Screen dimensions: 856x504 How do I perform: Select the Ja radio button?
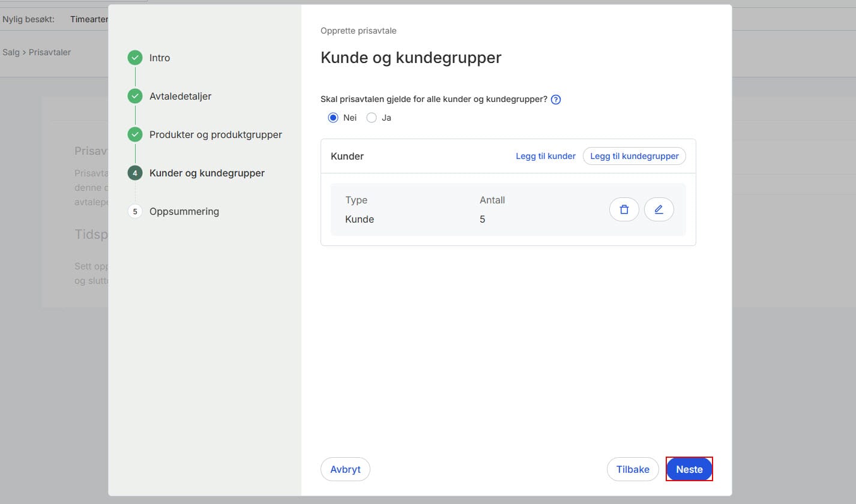click(x=371, y=118)
